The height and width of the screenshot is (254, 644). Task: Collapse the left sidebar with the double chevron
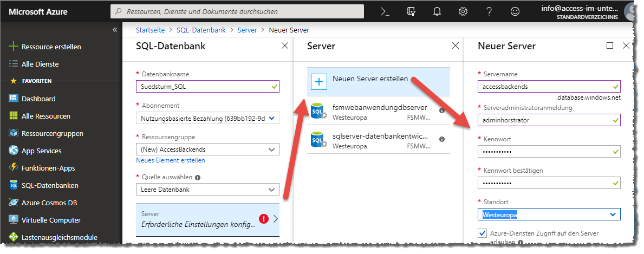pyautogui.click(x=115, y=30)
